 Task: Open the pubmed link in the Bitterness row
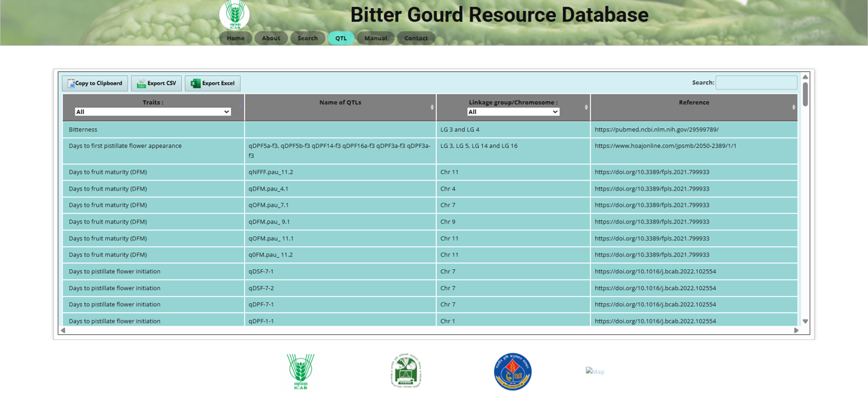655,129
